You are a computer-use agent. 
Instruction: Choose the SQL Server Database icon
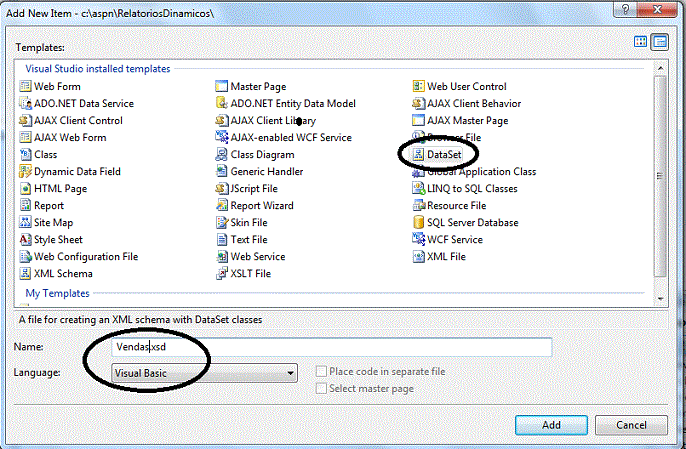tap(420, 223)
